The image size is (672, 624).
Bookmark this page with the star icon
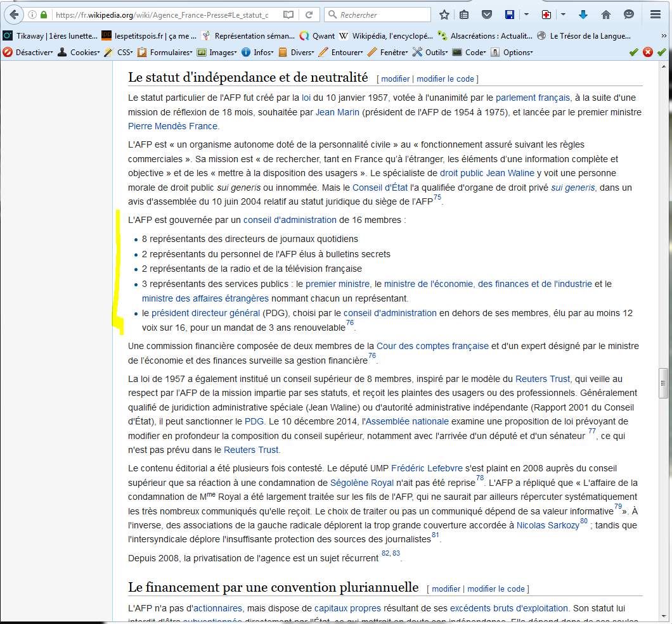click(x=444, y=15)
